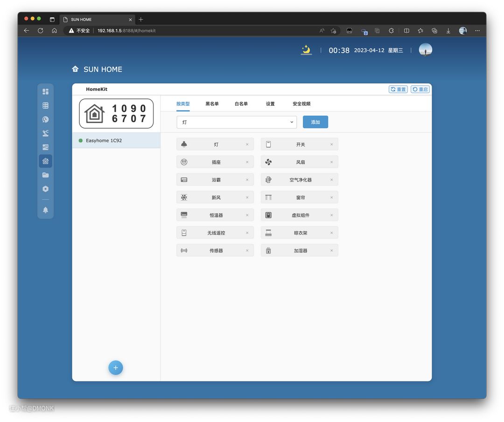Select the Easyhome 1C92 bridge entry
Viewport: 504px width, 422px height.
pyautogui.click(x=116, y=140)
